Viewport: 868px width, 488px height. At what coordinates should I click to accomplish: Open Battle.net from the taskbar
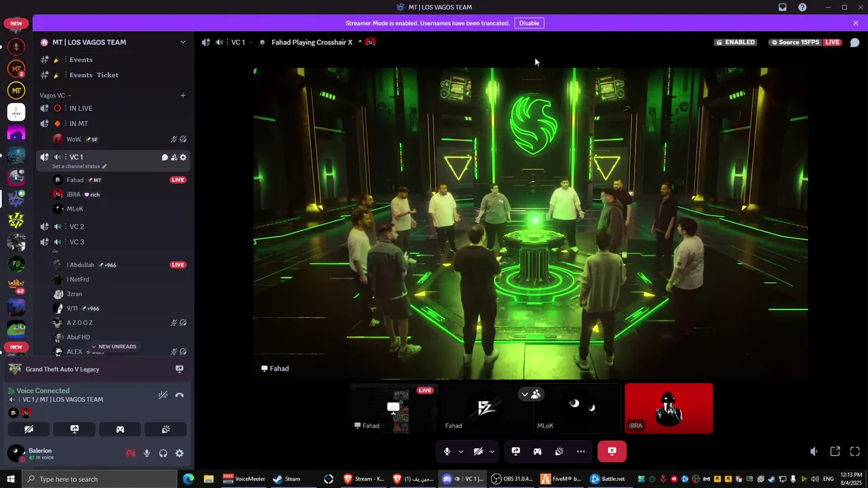coord(608,479)
